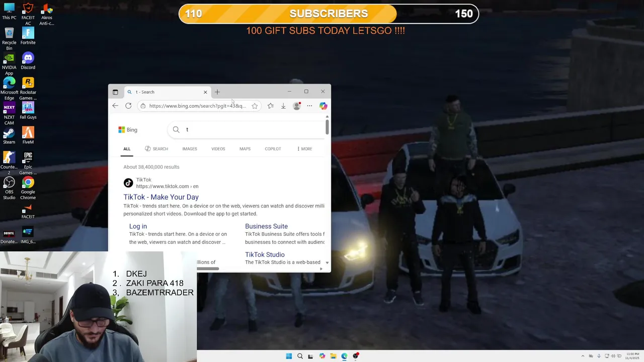This screenshot has width=644, height=362.
Task: Select the ALL results tab
Action: (x=127, y=149)
